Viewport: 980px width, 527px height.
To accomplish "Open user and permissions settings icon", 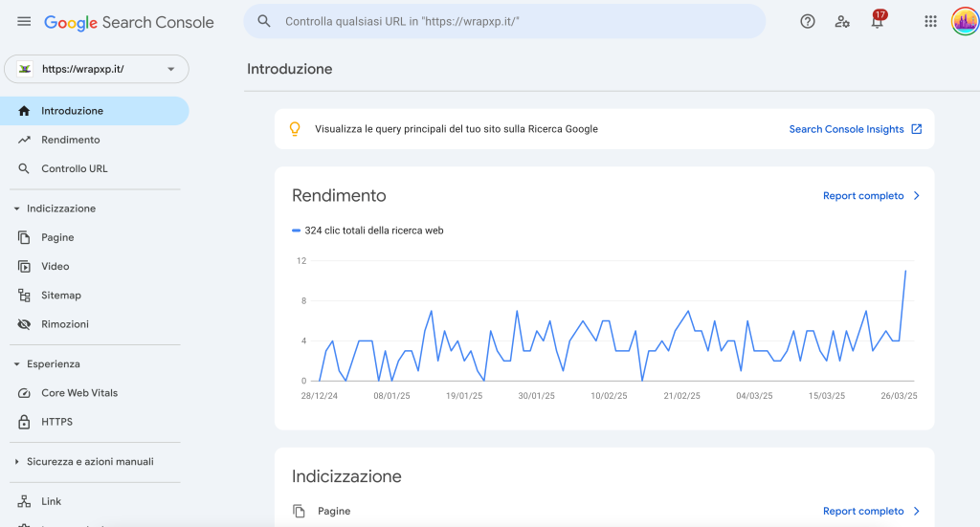I will [x=842, y=22].
